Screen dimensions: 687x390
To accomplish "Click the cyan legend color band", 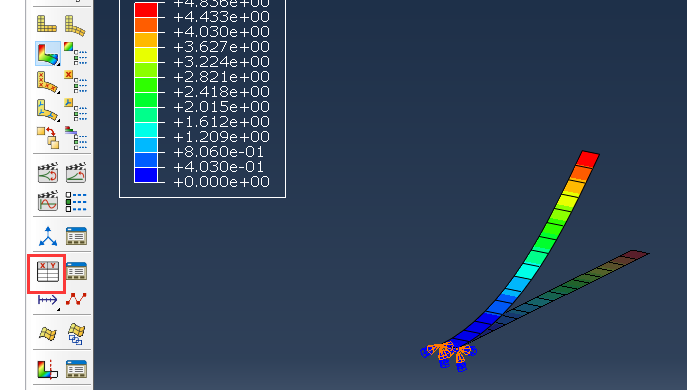I will click(146, 130).
